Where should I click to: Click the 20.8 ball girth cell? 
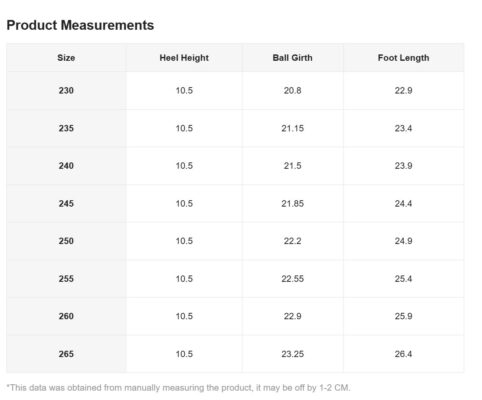pos(292,90)
